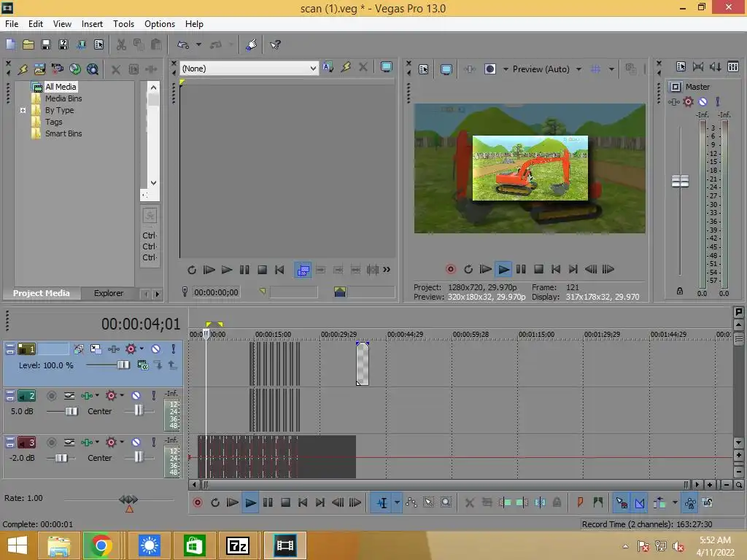The image size is (747, 560).
Task: Click the Dim Output icon in the mixer
Action: (715, 66)
